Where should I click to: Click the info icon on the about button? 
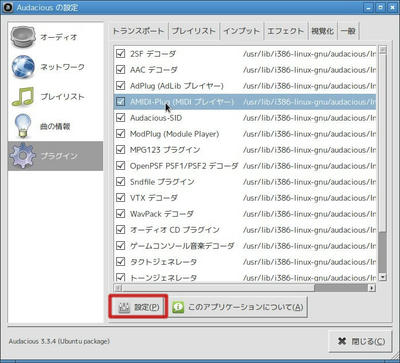click(178, 307)
